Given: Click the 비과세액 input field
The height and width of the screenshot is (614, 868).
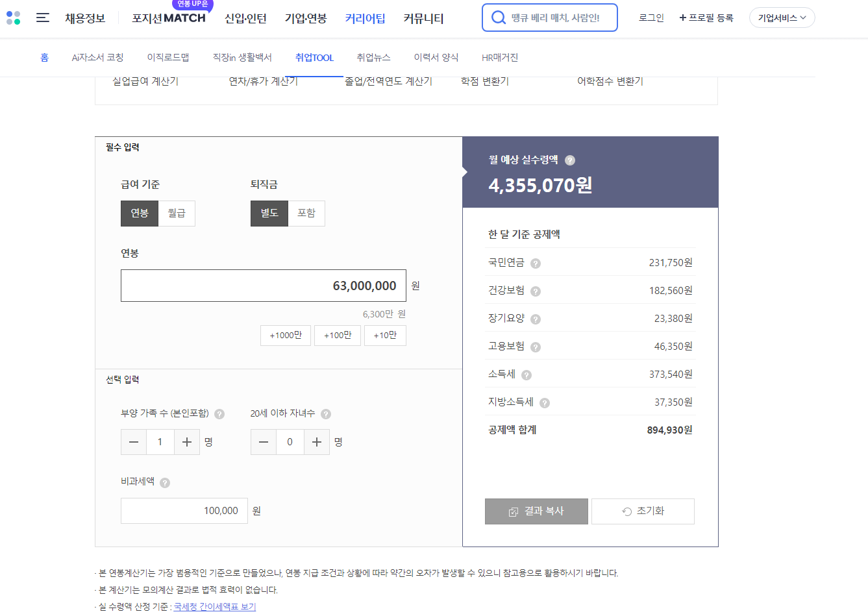Looking at the screenshot, I should [184, 511].
